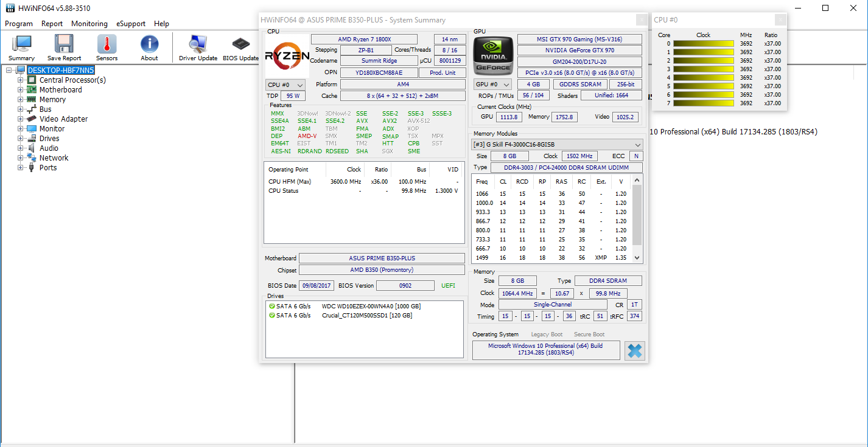The image size is (868, 447).
Task: Expand the Central Processor(s) tree node
Action: coord(21,80)
